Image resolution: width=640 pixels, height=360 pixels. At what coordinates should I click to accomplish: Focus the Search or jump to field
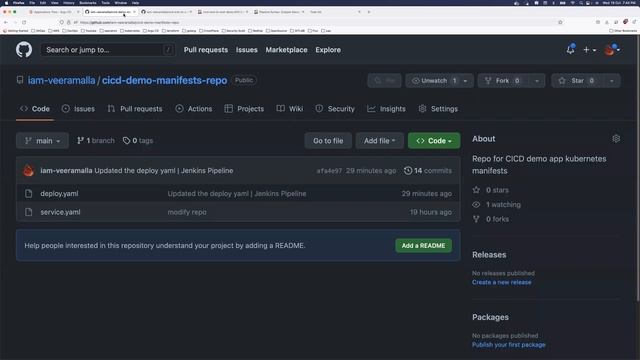click(108, 50)
